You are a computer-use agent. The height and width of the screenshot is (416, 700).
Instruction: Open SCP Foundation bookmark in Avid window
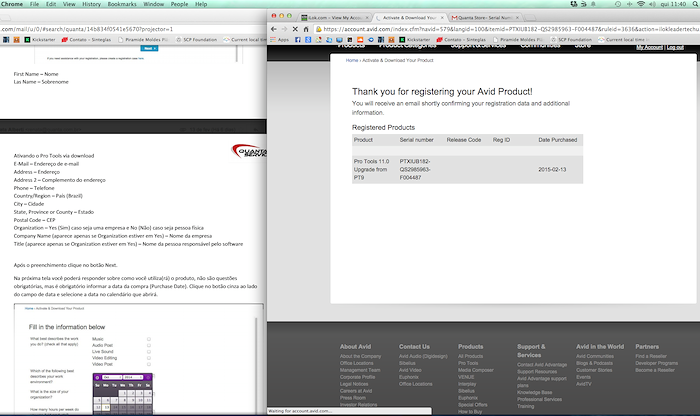(x=571, y=40)
